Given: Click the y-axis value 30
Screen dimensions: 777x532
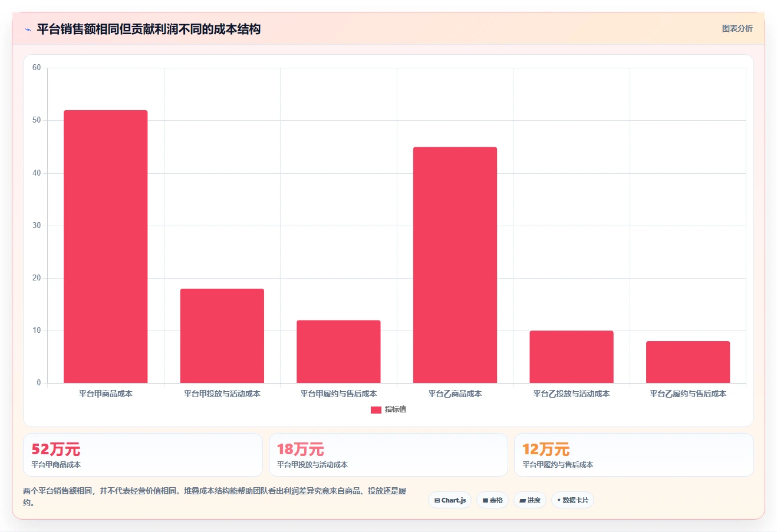Looking at the screenshot, I should coord(37,226).
